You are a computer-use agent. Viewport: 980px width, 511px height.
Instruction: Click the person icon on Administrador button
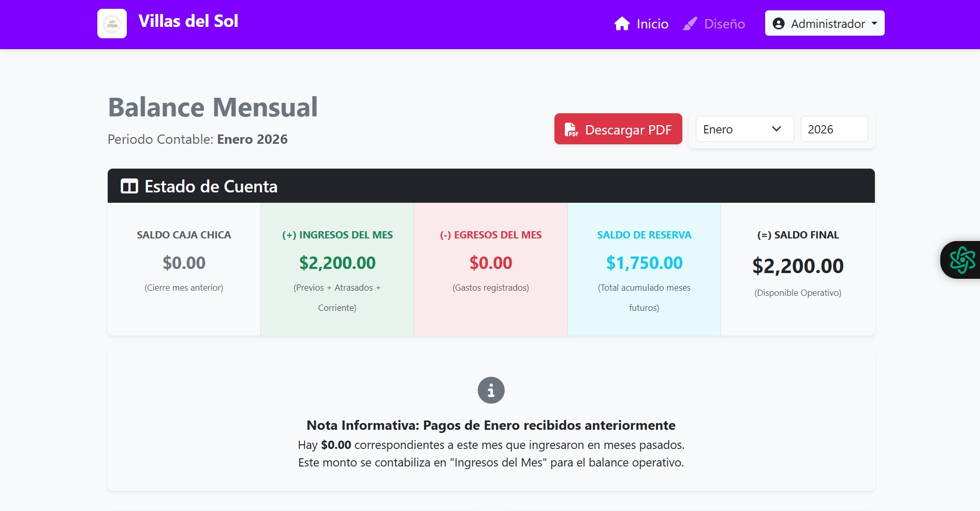tap(779, 23)
